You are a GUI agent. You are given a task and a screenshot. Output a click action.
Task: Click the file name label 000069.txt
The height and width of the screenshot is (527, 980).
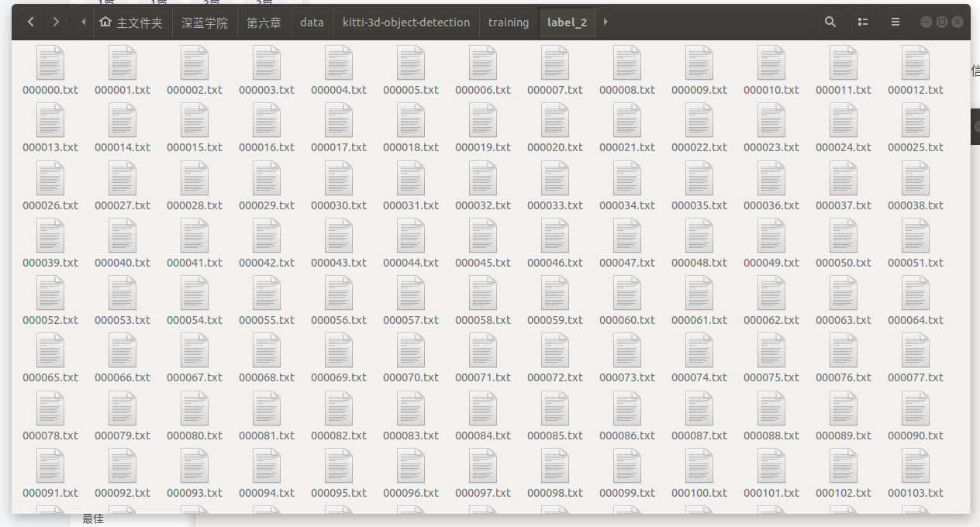point(339,377)
